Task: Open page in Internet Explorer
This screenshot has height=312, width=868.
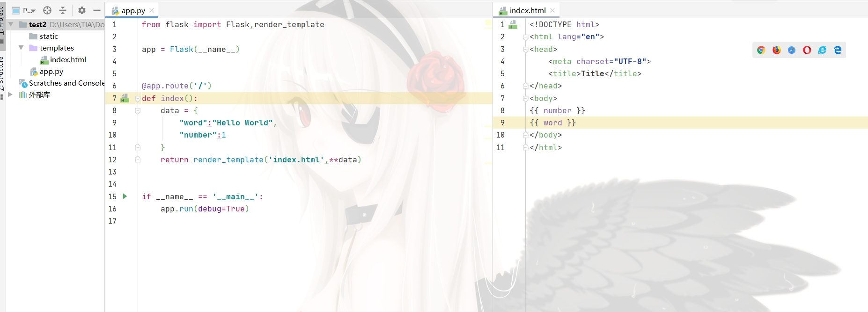Action: [822, 50]
